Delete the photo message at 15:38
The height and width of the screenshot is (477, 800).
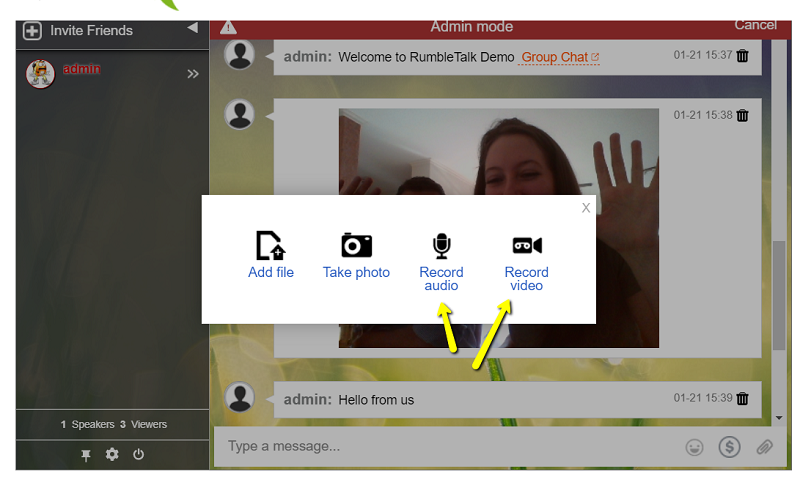742,116
